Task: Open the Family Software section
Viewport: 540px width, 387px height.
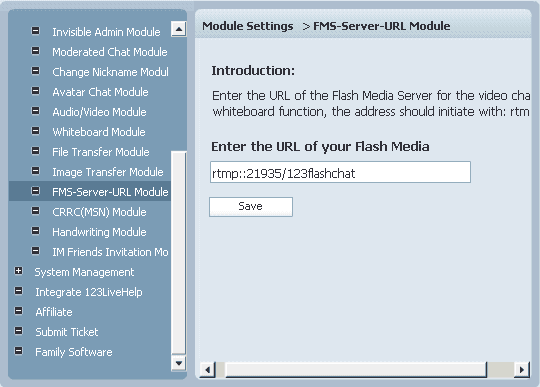Action: (74, 352)
